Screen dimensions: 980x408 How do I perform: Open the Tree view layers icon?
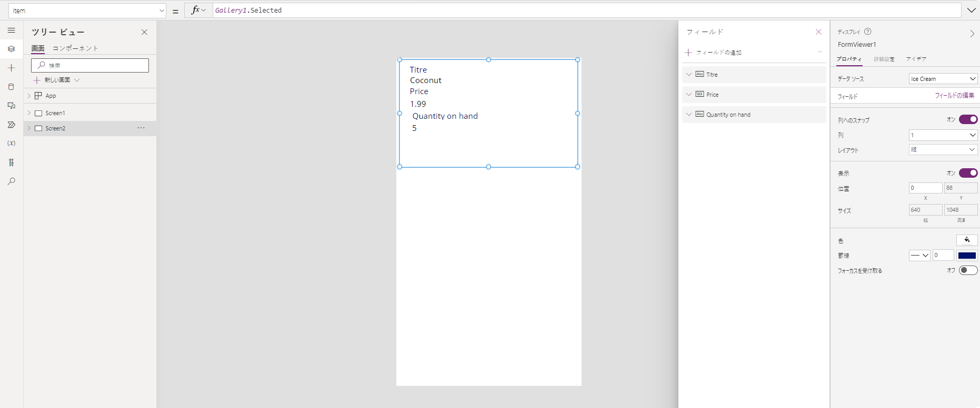click(11, 49)
